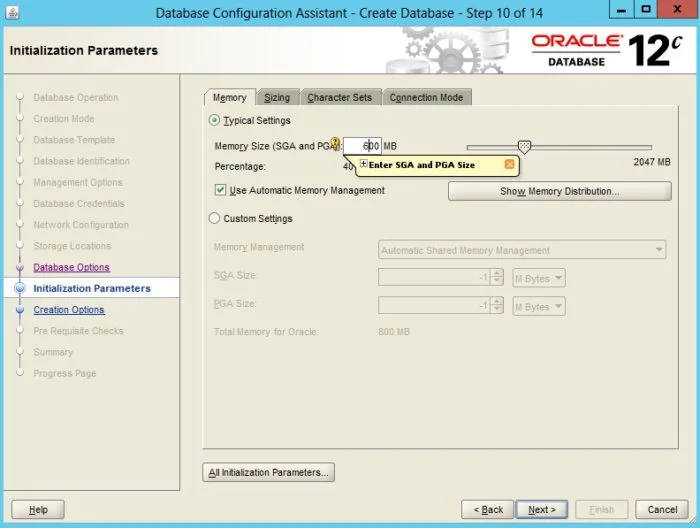Click the Memory Size MB input field
This screenshot has height=528, width=700.
(x=362, y=146)
